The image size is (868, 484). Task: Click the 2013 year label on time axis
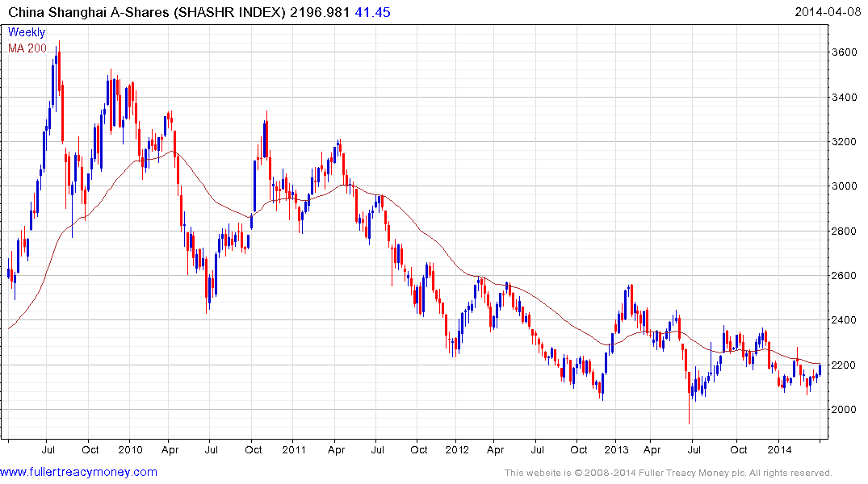click(x=616, y=449)
